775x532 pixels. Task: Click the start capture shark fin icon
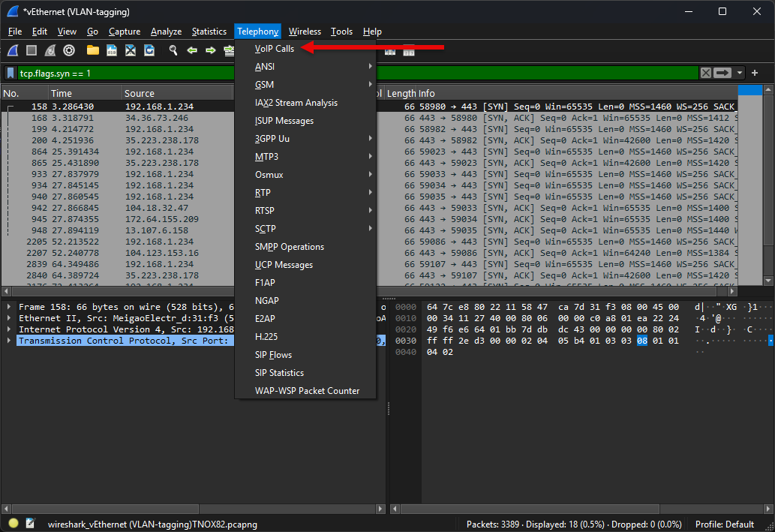(x=13, y=50)
